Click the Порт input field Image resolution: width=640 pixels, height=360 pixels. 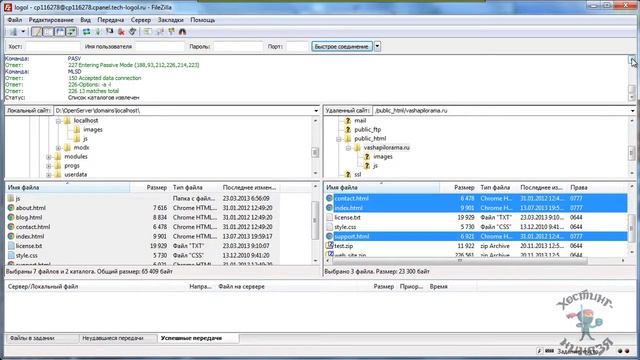click(x=297, y=47)
